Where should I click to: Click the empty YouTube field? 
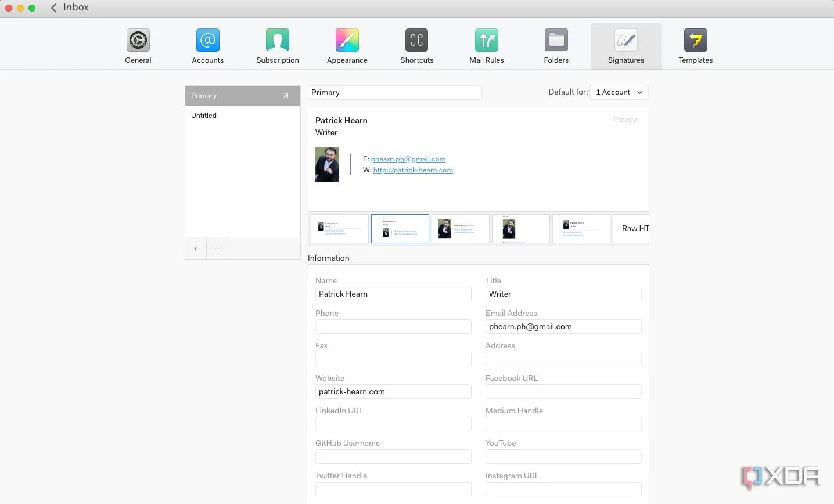click(x=563, y=457)
